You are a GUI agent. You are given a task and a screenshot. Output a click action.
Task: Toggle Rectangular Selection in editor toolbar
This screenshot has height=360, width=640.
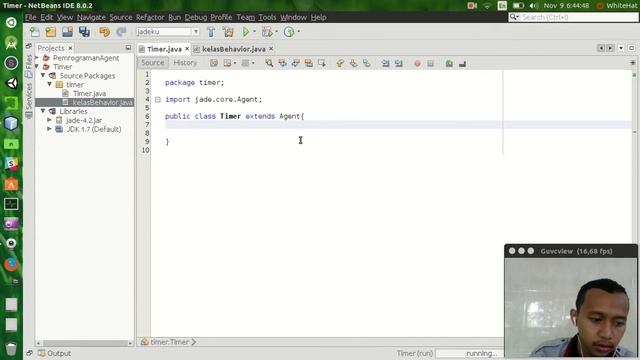tap(322, 63)
